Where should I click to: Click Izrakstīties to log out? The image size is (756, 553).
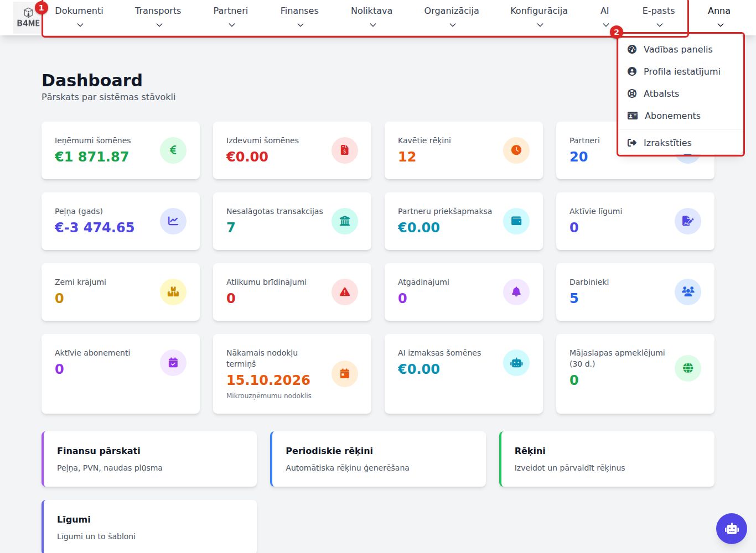pyautogui.click(x=680, y=143)
